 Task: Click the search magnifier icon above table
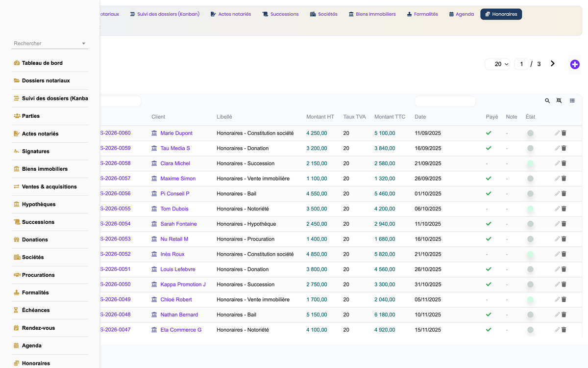pos(547,101)
